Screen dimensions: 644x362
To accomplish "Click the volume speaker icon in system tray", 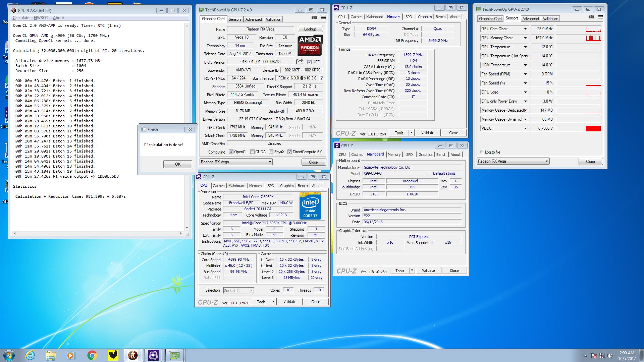I will click(610, 356).
